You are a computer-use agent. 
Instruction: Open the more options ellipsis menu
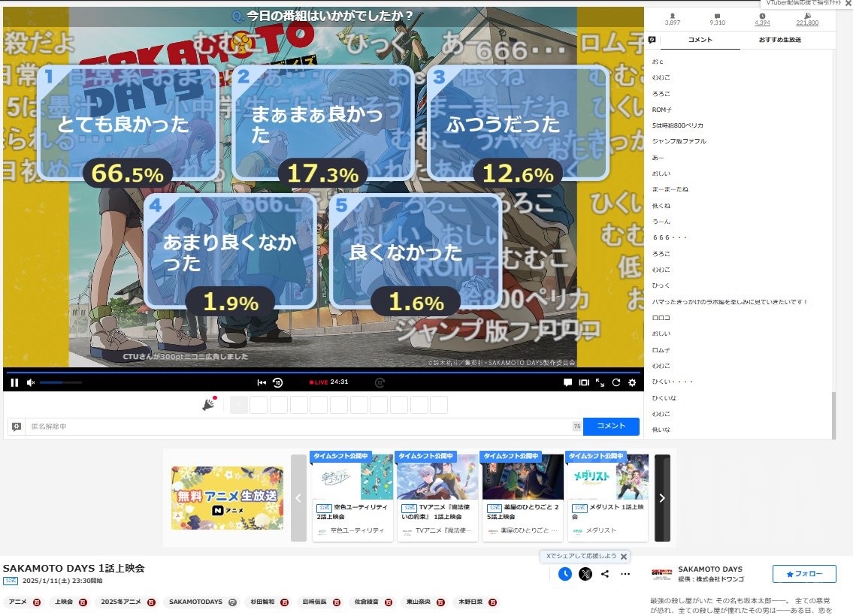[625, 573]
